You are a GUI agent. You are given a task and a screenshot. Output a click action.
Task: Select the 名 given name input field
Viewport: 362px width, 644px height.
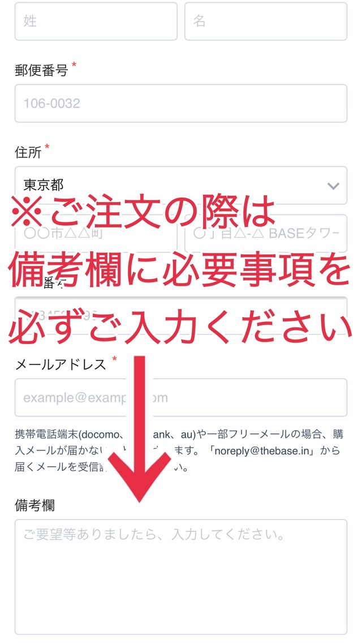(266, 22)
